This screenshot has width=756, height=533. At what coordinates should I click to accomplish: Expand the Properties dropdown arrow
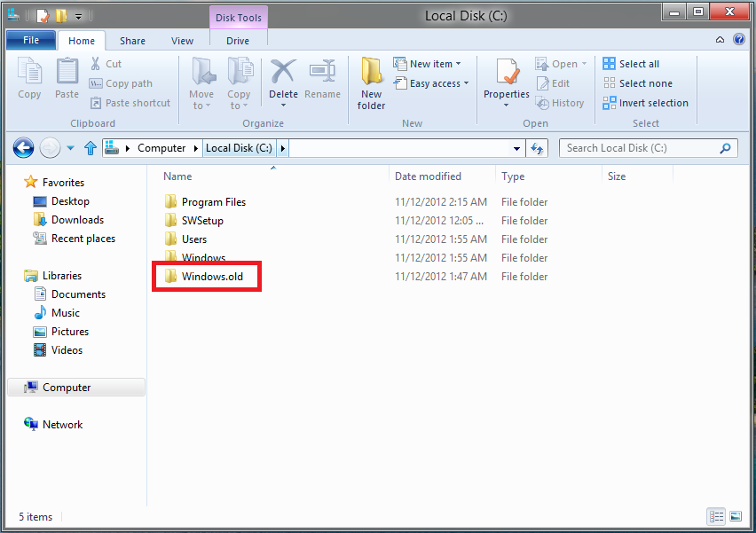tap(507, 105)
